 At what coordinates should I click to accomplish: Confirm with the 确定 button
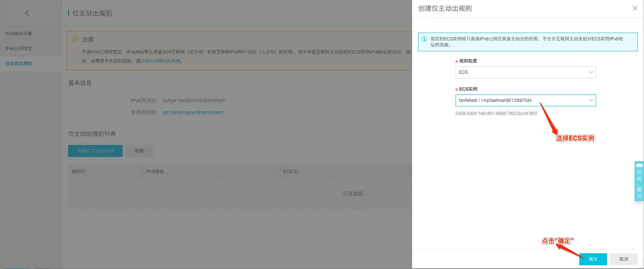pos(593,259)
